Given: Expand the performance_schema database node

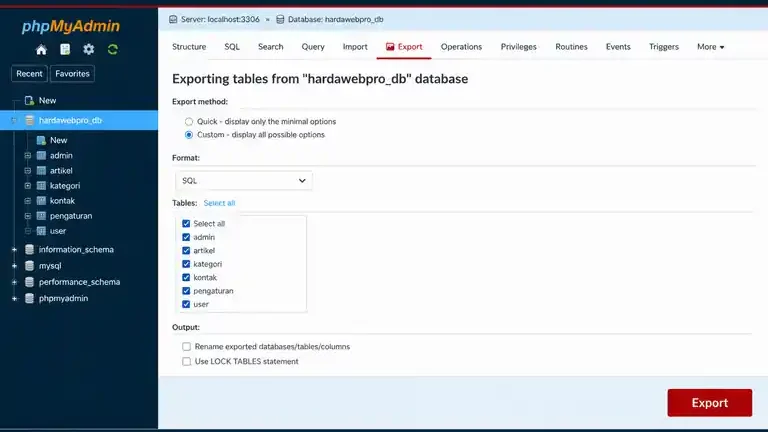Looking at the screenshot, I should [x=14, y=282].
